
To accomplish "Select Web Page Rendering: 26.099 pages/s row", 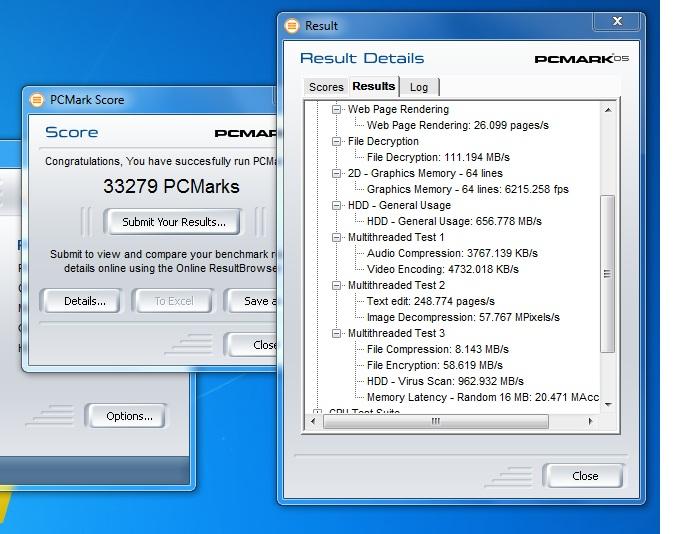I will coord(458,125).
